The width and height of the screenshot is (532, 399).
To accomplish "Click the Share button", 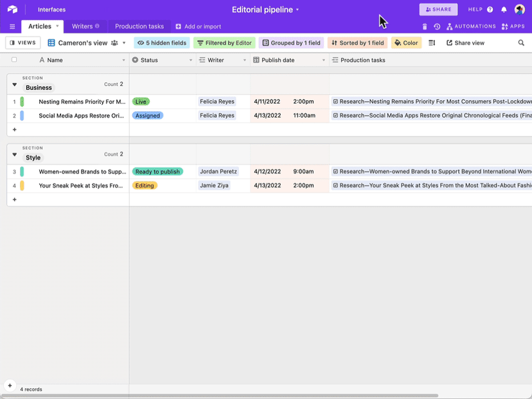I will [438, 9].
